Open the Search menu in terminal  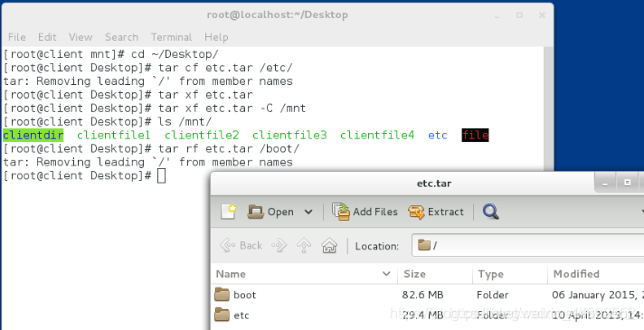(x=121, y=37)
